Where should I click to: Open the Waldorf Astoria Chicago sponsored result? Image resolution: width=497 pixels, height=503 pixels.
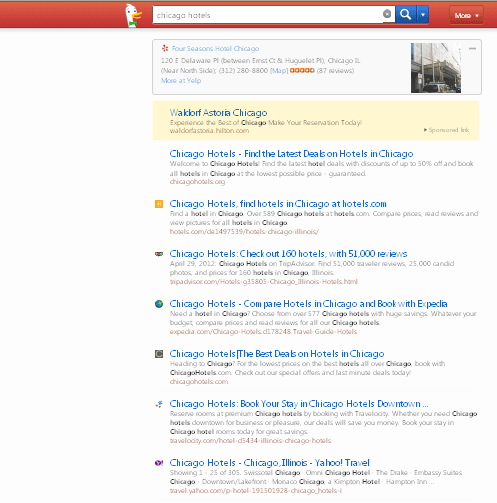tap(218, 113)
